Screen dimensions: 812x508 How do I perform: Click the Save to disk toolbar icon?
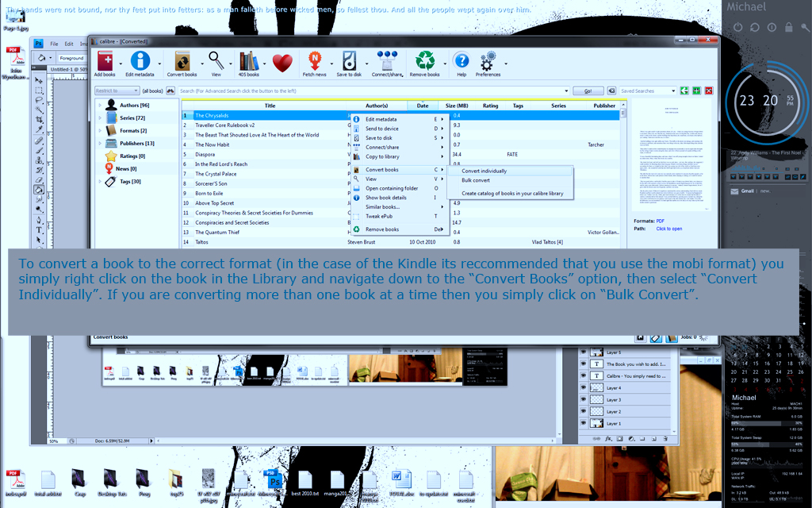point(349,61)
